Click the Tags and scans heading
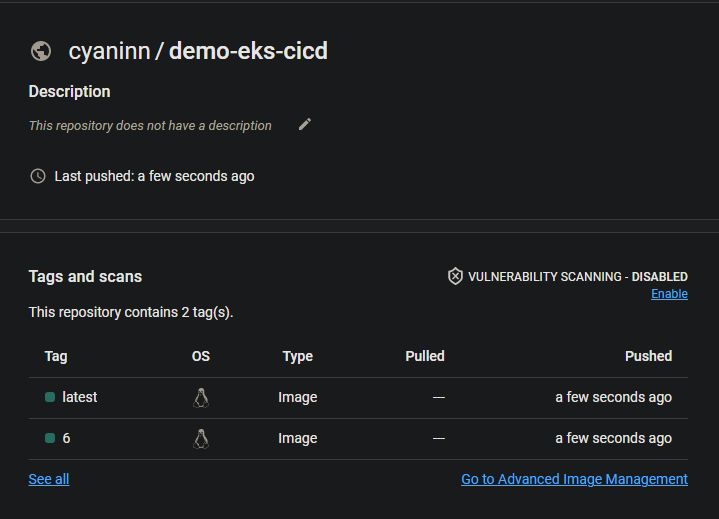Screen dimensions: 719x519 pos(85,276)
